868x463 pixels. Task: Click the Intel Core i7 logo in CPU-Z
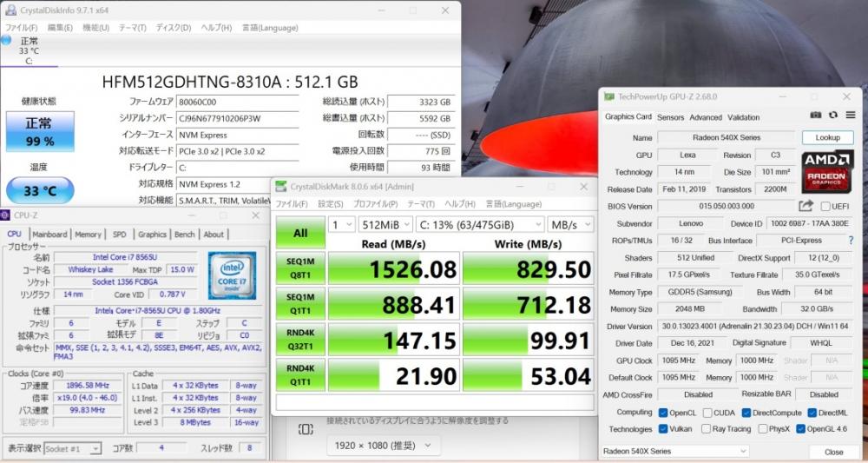pyautogui.click(x=232, y=275)
